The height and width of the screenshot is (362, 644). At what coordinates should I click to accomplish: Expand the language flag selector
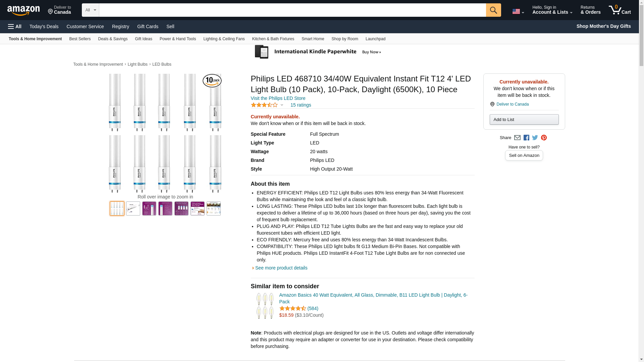[x=518, y=11]
